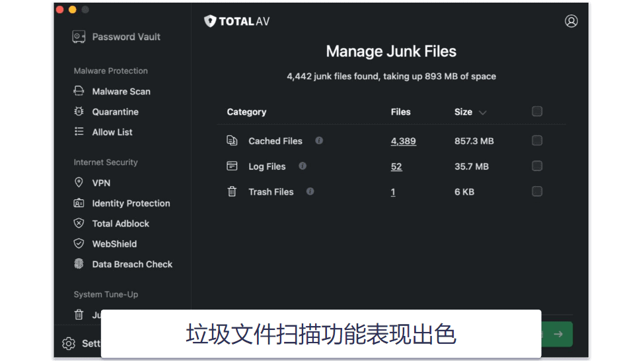Viewport: 644px width, 361px height.
Task: Open Total Adblock page
Action: tap(121, 224)
